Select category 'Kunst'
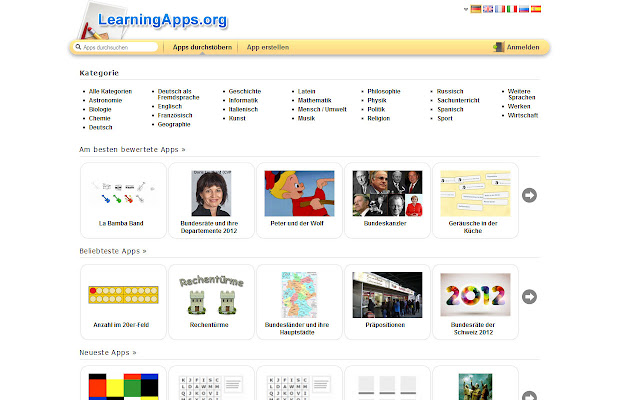The width and height of the screenshot is (640, 400). click(237, 118)
